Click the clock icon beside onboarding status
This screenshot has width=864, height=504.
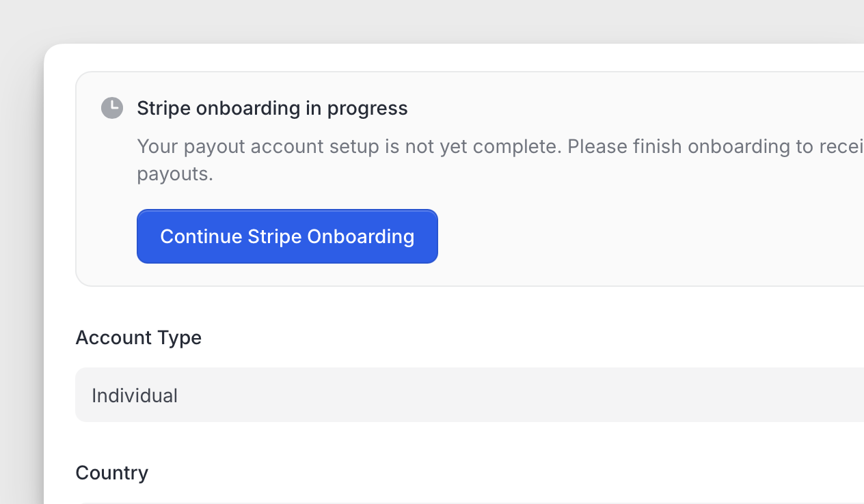(112, 108)
